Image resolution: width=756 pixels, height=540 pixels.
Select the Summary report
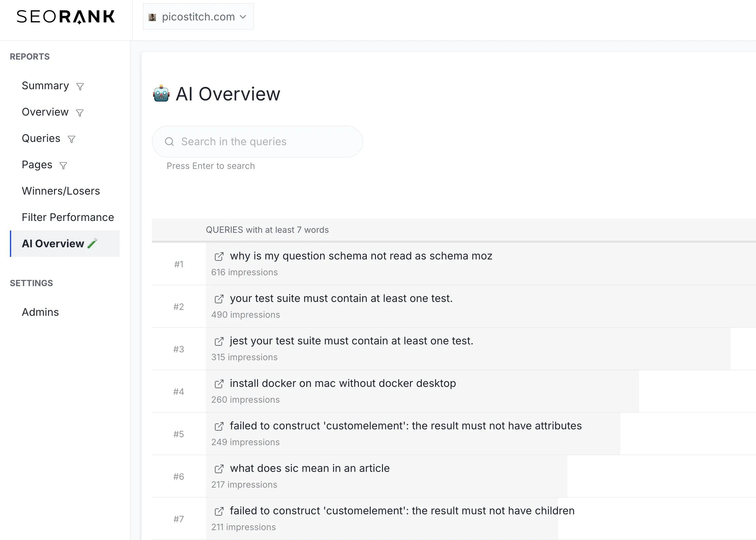[45, 86]
